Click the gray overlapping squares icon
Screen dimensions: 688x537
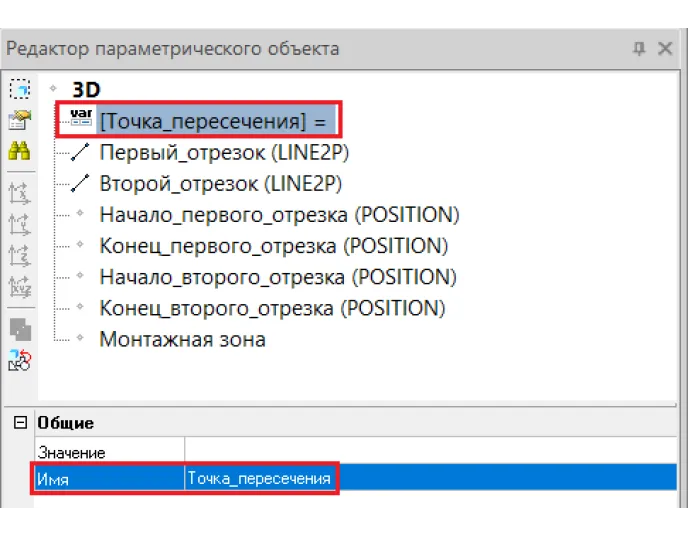click(x=20, y=329)
